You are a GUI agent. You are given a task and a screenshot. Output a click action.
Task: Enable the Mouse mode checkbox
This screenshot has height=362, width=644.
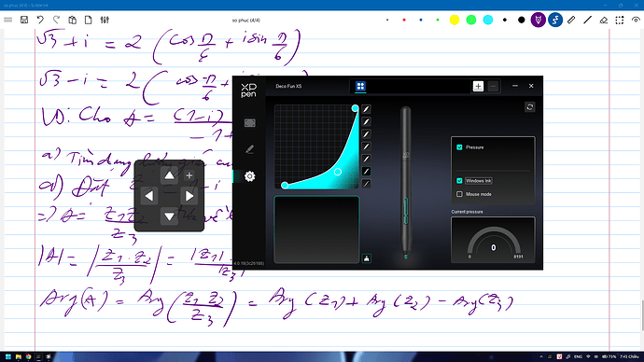tap(459, 194)
